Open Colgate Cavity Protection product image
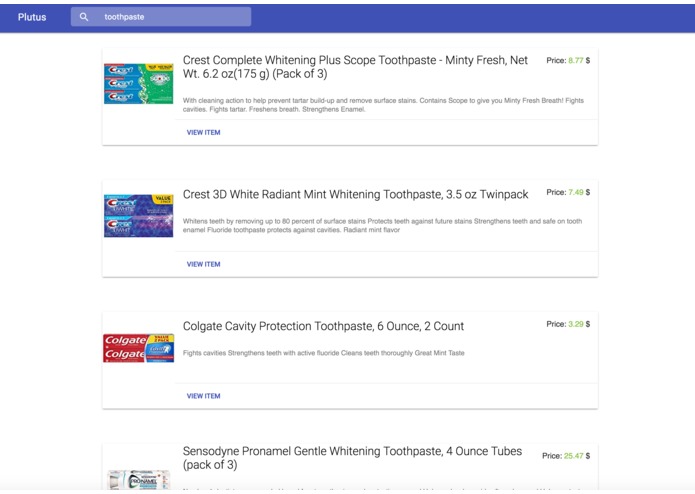The height and width of the screenshot is (494, 695). pos(138,348)
